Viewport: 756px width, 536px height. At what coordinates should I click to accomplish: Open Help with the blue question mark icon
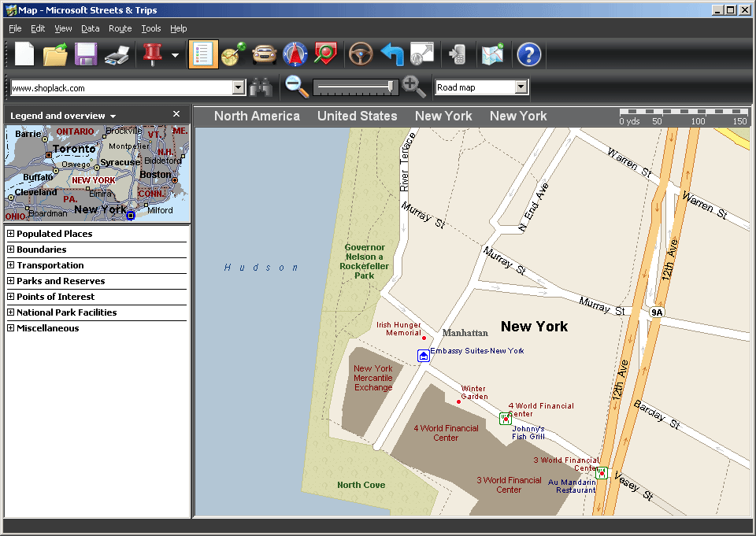(529, 54)
